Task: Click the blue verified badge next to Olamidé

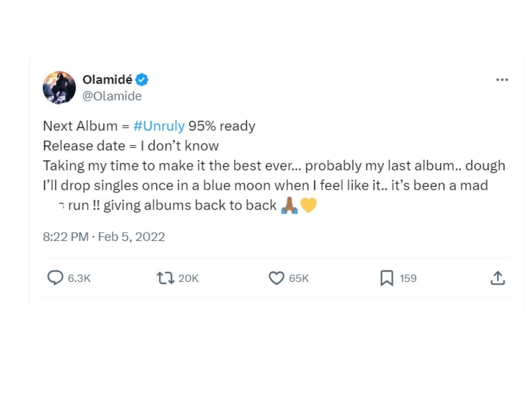Action: tap(141, 79)
